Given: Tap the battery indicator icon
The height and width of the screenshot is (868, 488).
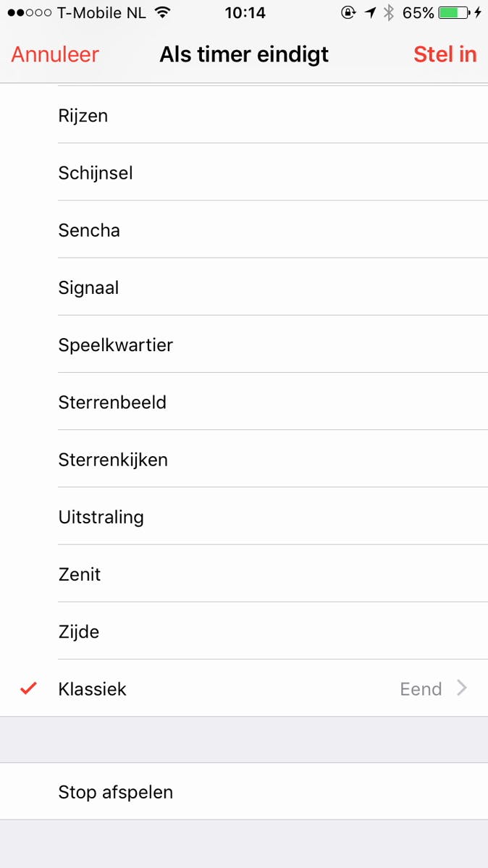Looking at the screenshot, I should pos(453,12).
